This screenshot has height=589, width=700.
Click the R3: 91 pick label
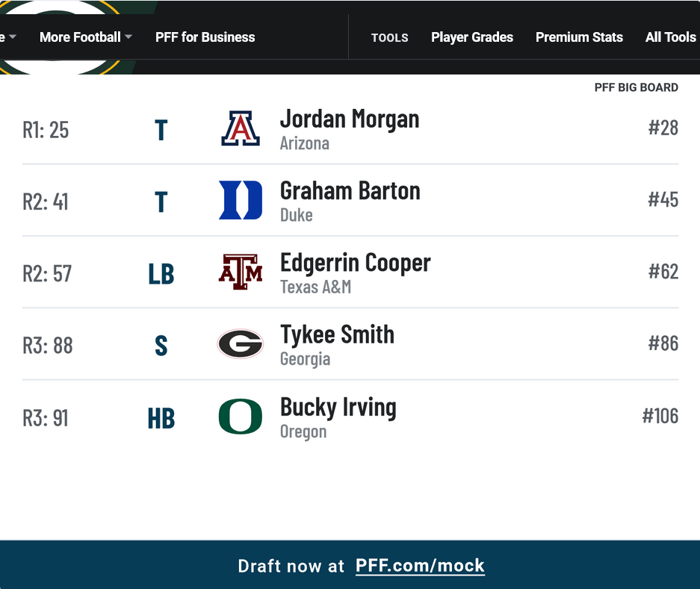pos(46,418)
